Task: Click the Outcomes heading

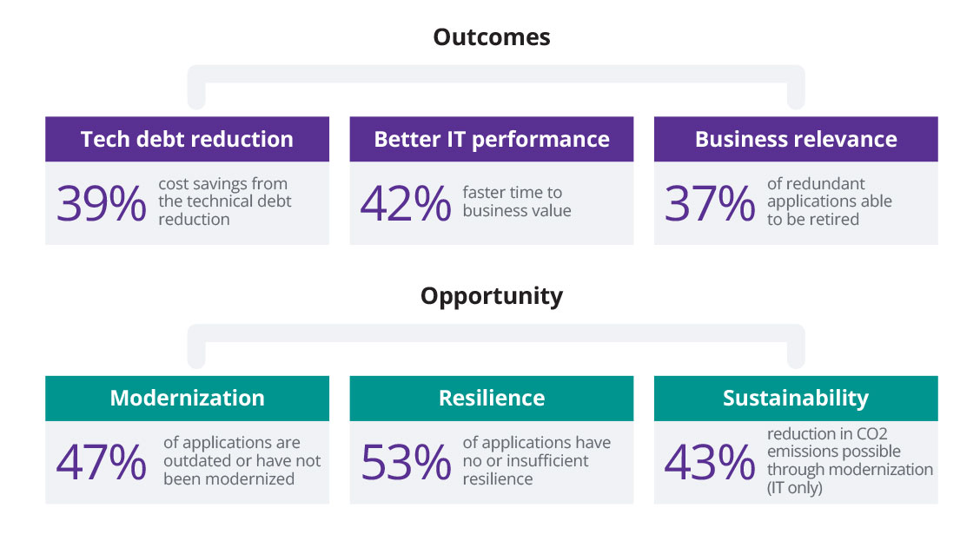Action: click(x=491, y=37)
